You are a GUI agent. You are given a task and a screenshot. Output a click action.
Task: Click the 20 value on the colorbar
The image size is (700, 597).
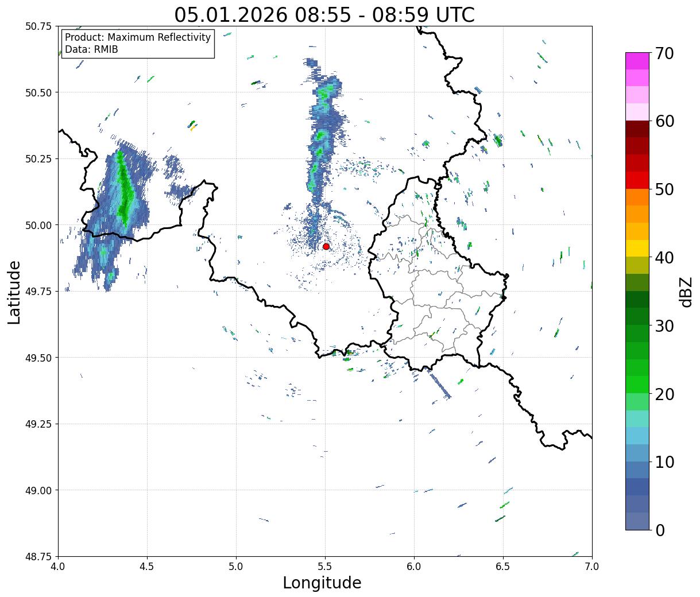[x=665, y=394]
